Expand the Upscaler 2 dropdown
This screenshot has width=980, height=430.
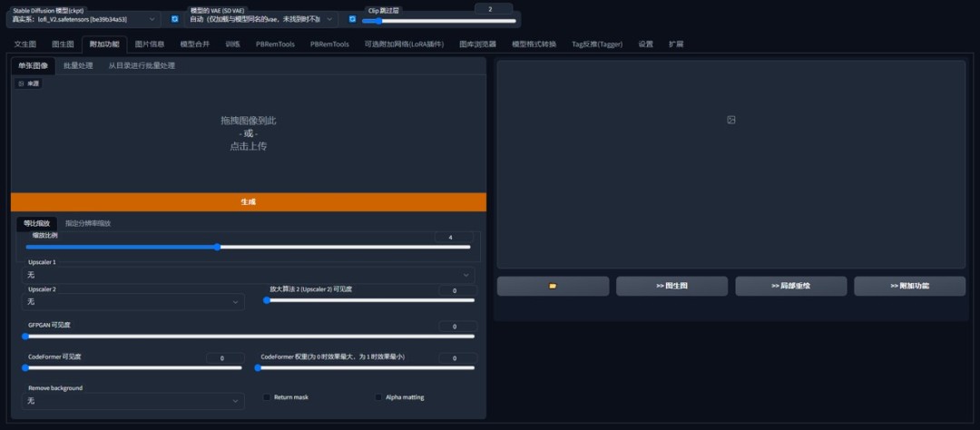point(133,302)
